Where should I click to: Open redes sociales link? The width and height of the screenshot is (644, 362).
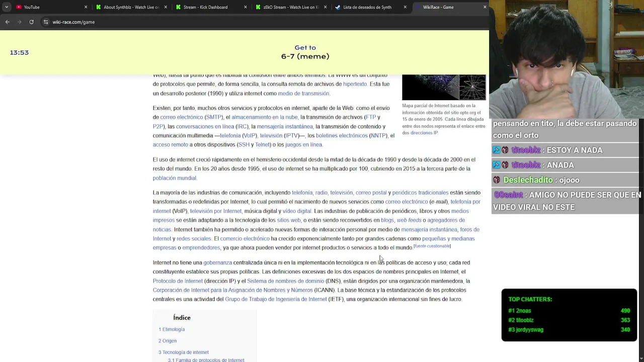click(x=194, y=239)
